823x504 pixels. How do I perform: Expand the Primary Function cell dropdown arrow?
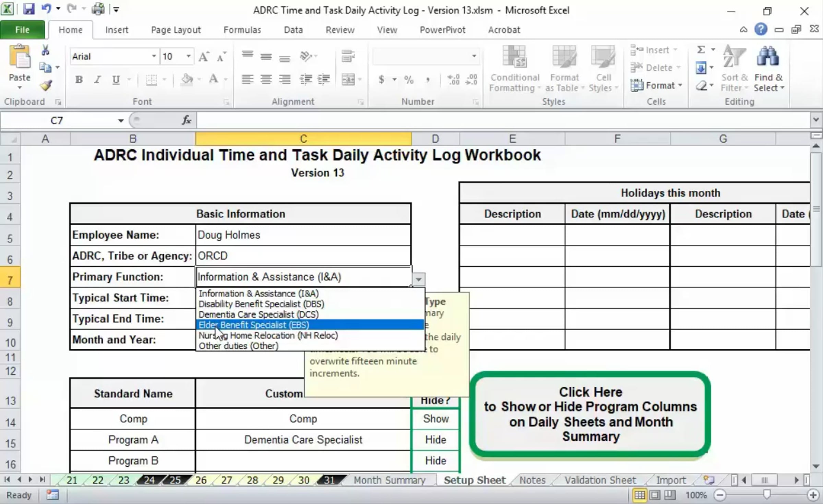click(x=418, y=279)
